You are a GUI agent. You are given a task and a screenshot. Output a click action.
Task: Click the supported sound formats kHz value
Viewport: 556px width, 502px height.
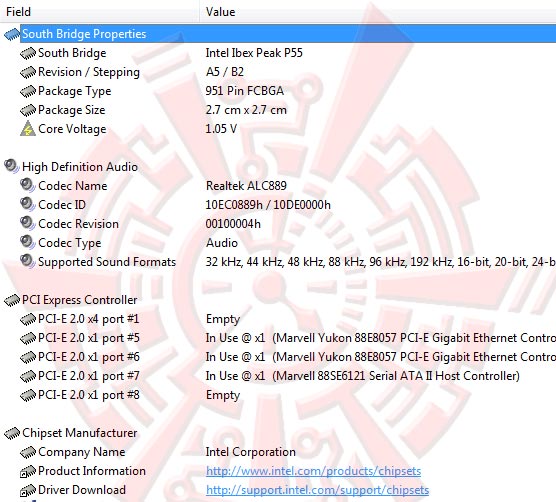coord(381,262)
